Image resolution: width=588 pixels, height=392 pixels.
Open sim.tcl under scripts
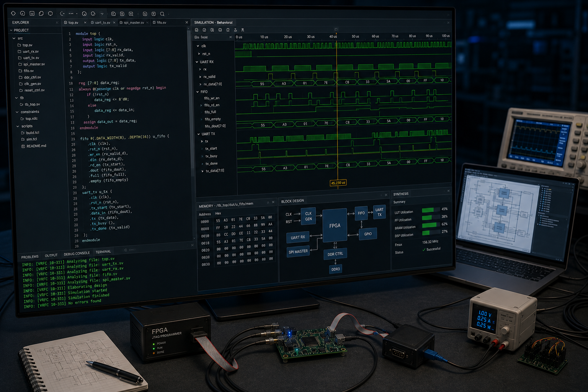(29, 139)
